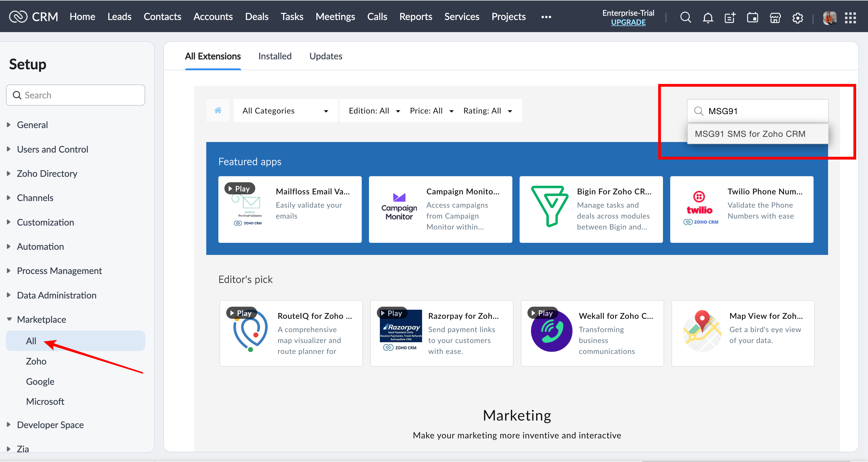The width and height of the screenshot is (868, 462).
Task: Open the marketplace store icon
Action: coord(775,17)
